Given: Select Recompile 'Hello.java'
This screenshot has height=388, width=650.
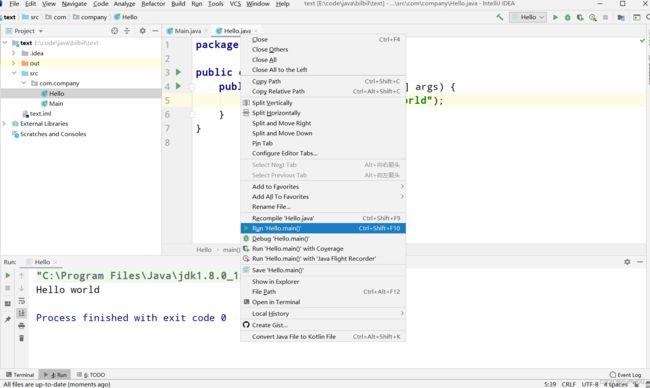Looking at the screenshot, I should coord(323,218).
